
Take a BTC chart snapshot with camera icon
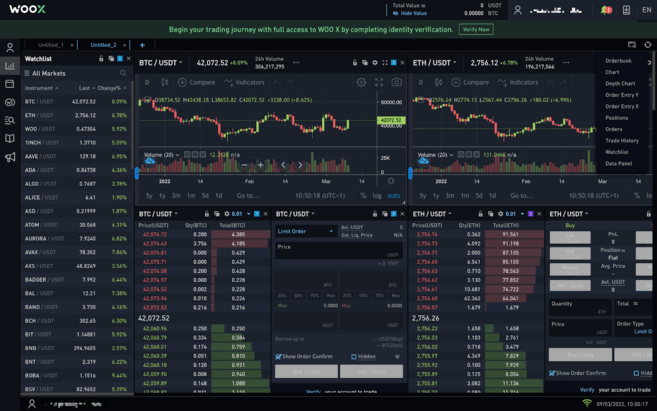pyautogui.click(x=396, y=82)
